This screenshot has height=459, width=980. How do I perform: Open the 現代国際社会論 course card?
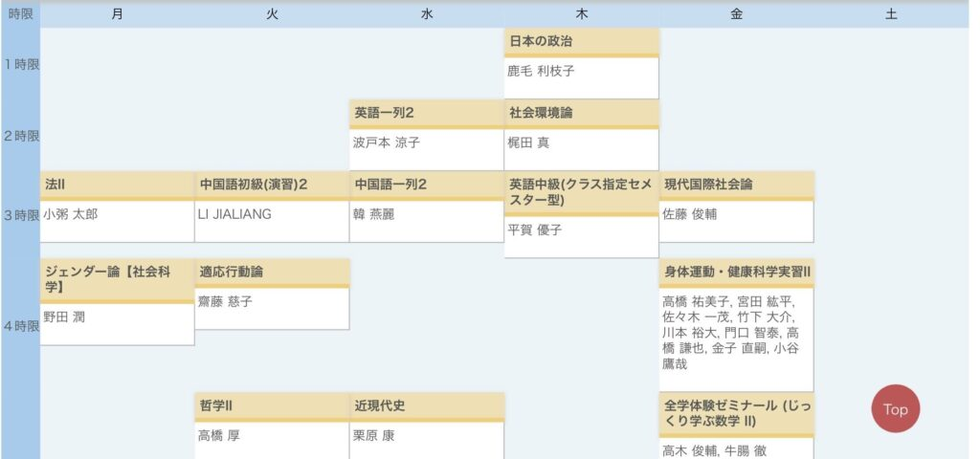pyautogui.click(x=708, y=185)
